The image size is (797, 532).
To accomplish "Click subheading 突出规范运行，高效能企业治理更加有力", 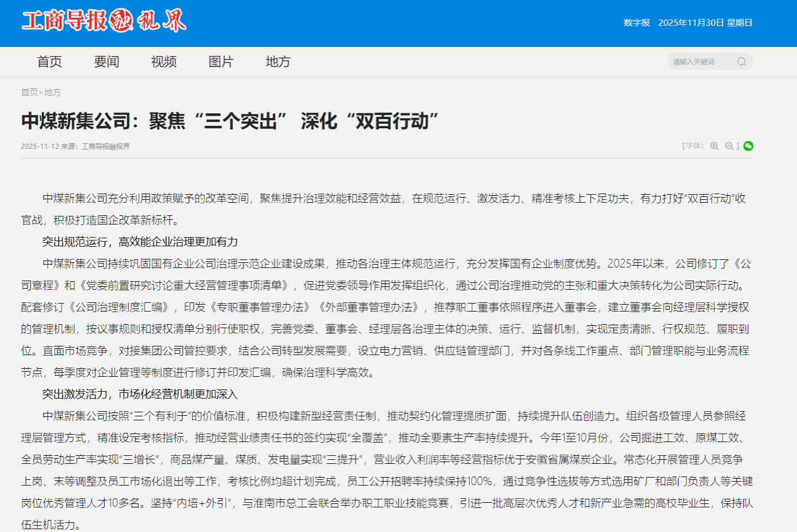I will tap(140, 242).
